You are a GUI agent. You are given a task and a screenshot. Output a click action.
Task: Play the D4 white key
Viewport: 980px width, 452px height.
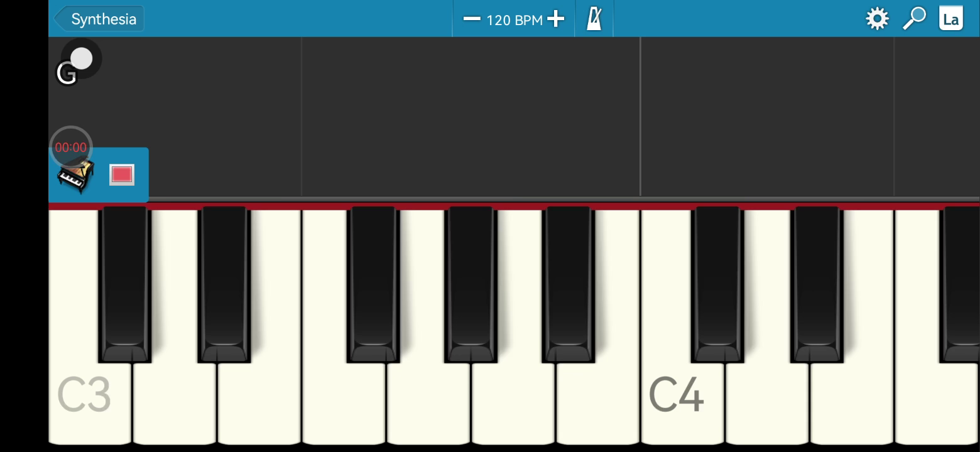[x=767, y=402]
